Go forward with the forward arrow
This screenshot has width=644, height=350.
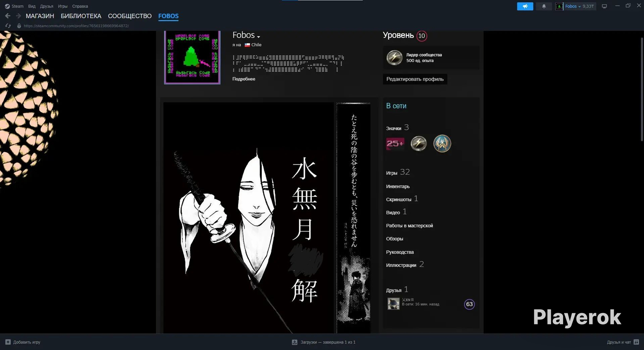18,16
